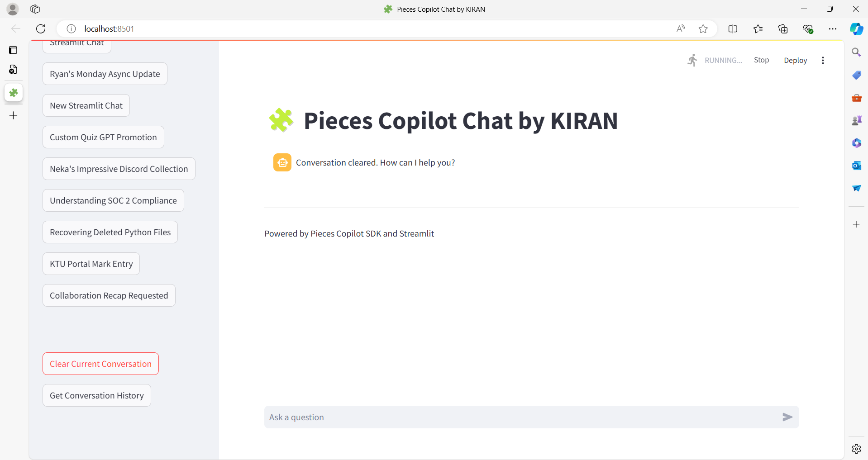
Task: Open Ryan's Monday Async Update conversation
Action: point(105,74)
